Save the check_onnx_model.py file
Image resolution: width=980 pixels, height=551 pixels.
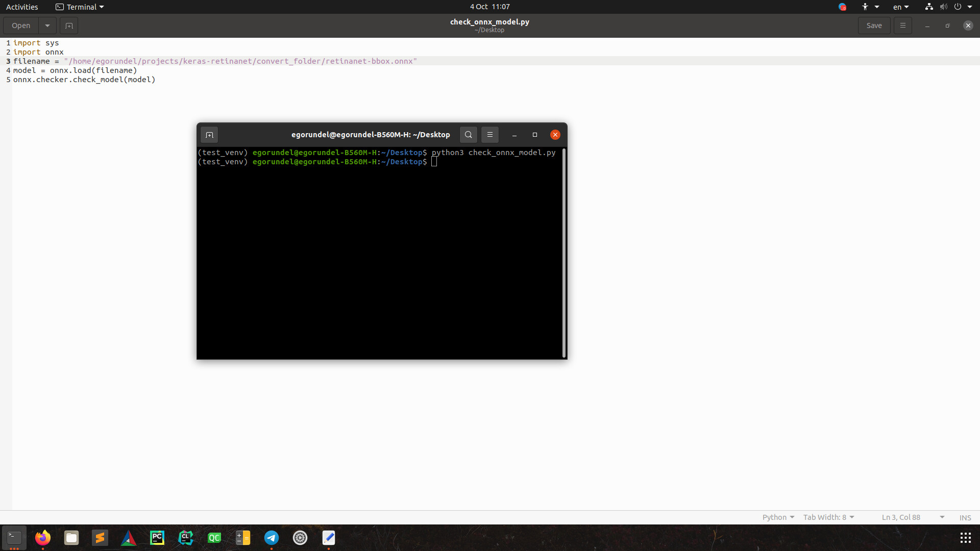[x=874, y=25]
